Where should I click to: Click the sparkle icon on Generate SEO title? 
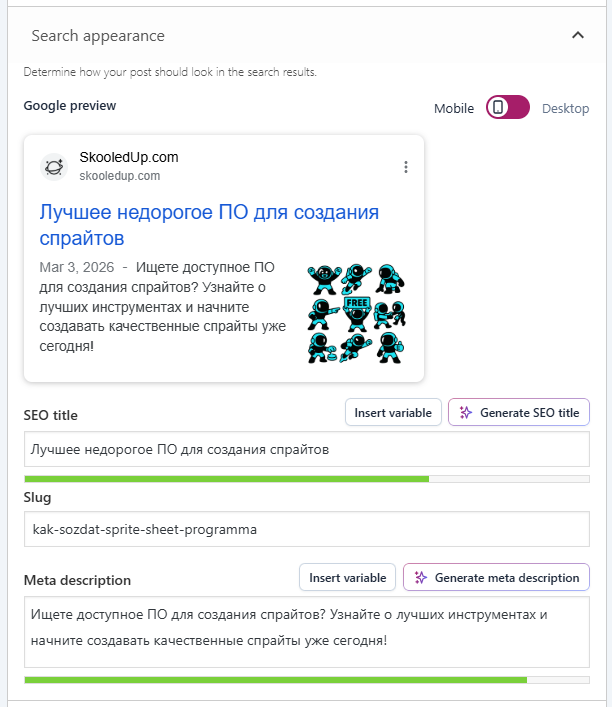pyautogui.click(x=466, y=413)
